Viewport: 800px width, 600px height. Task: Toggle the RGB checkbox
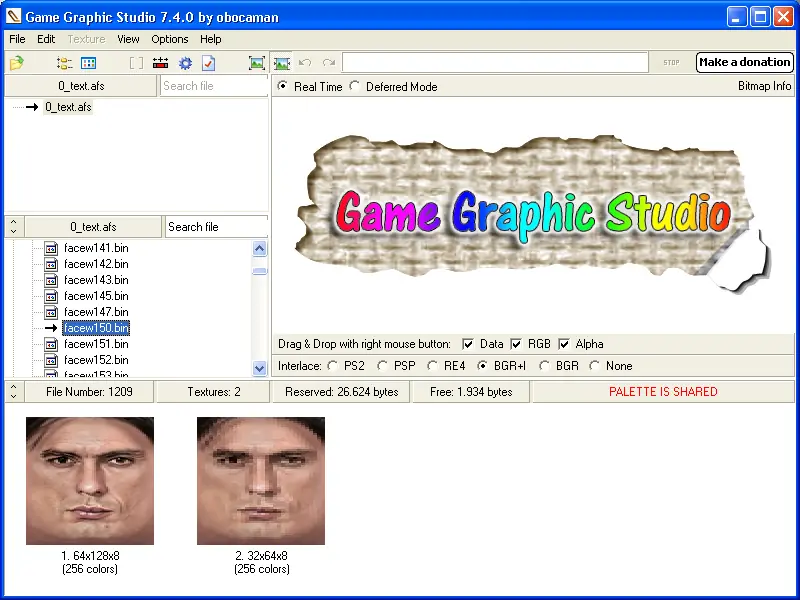[516, 344]
